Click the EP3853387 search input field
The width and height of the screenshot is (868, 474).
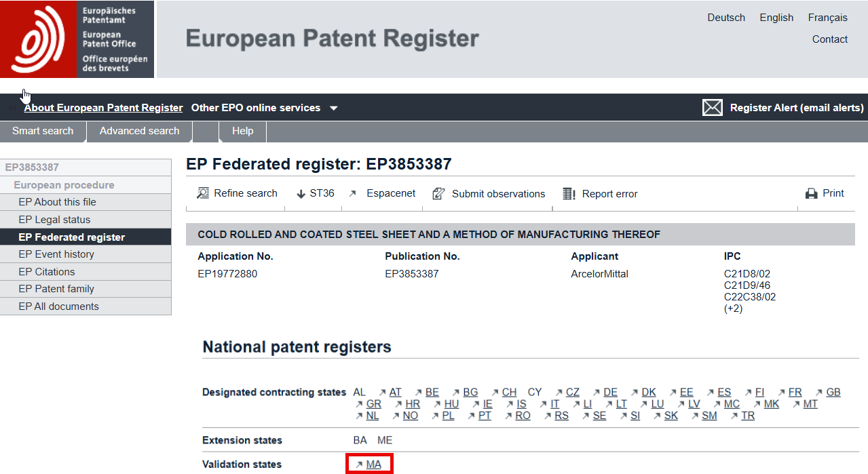click(86, 167)
